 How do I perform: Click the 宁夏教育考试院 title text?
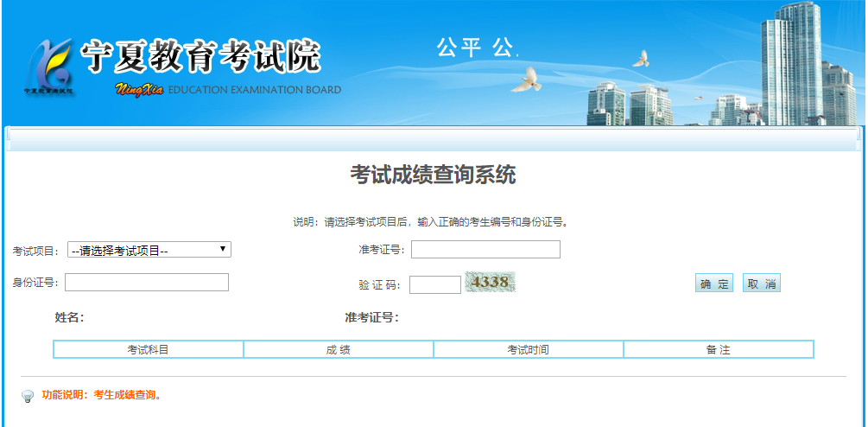[x=201, y=56]
